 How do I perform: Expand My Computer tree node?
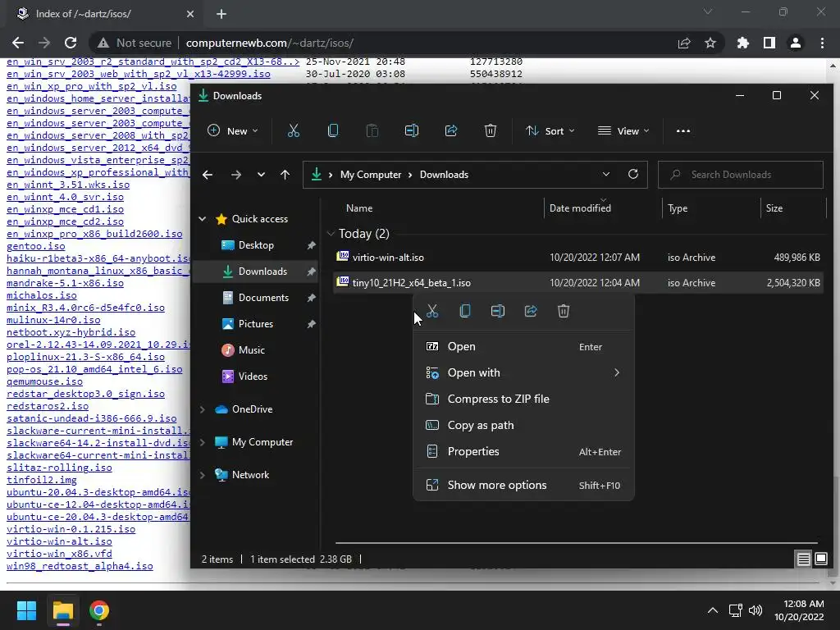click(x=203, y=442)
